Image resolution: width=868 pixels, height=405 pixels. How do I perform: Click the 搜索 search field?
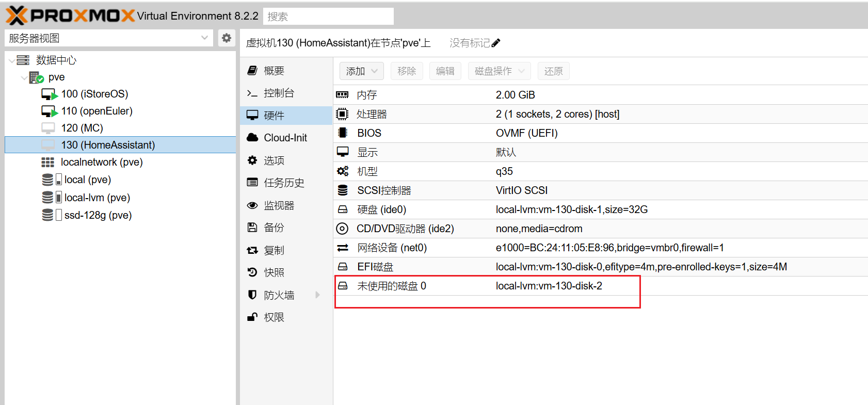tap(328, 17)
